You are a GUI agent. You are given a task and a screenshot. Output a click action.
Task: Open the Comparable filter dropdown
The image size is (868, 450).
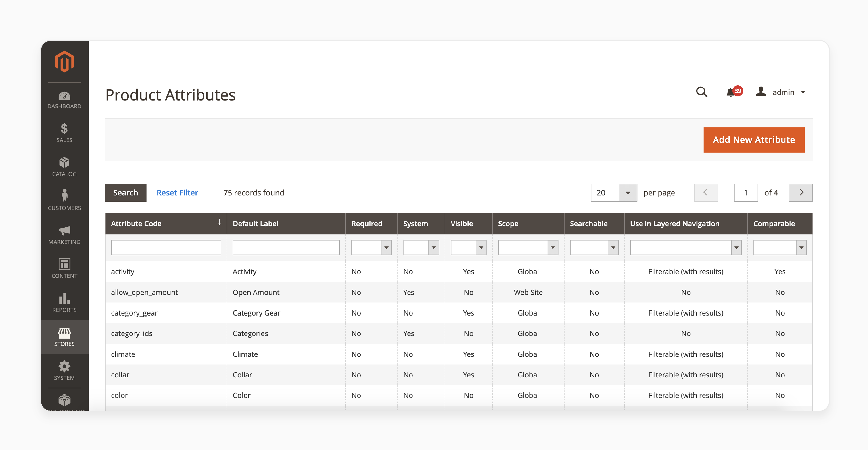[x=780, y=248]
